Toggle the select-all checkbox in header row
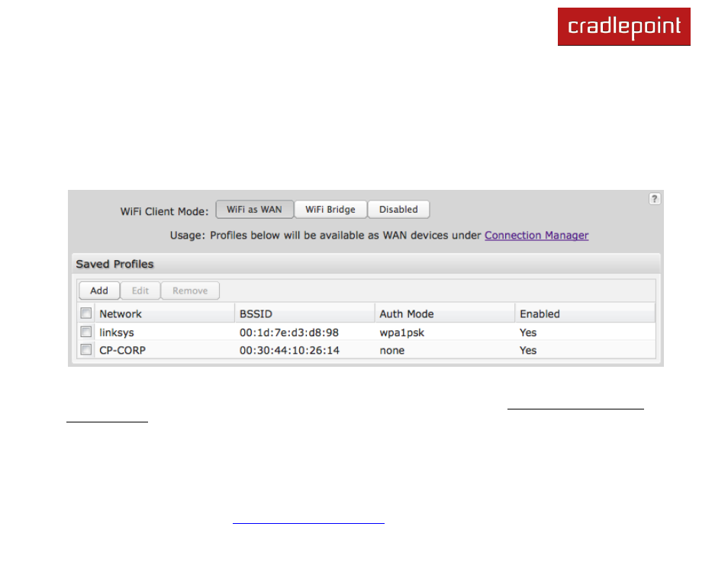This screenshot has height=562, width=728. 86,313
